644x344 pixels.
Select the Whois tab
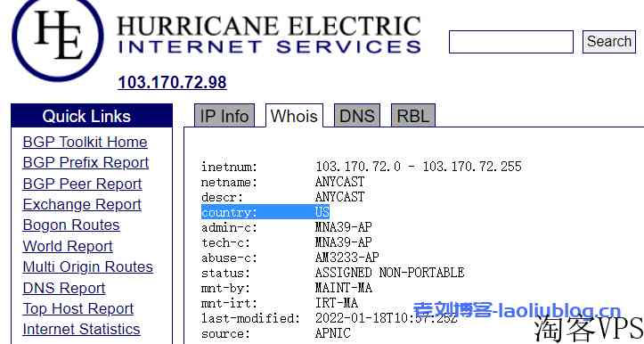[x=294, y=116]
